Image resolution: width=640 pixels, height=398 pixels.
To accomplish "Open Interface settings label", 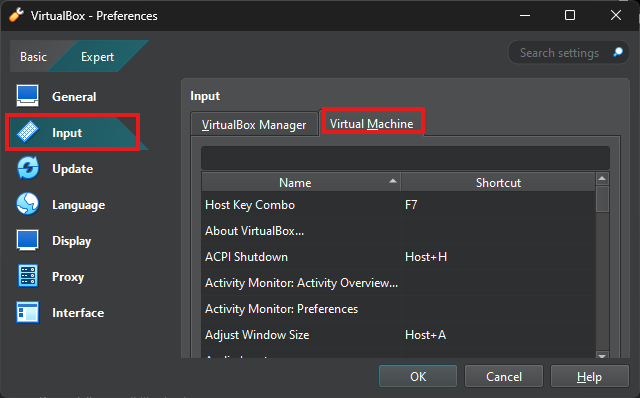I will (78, 313).
